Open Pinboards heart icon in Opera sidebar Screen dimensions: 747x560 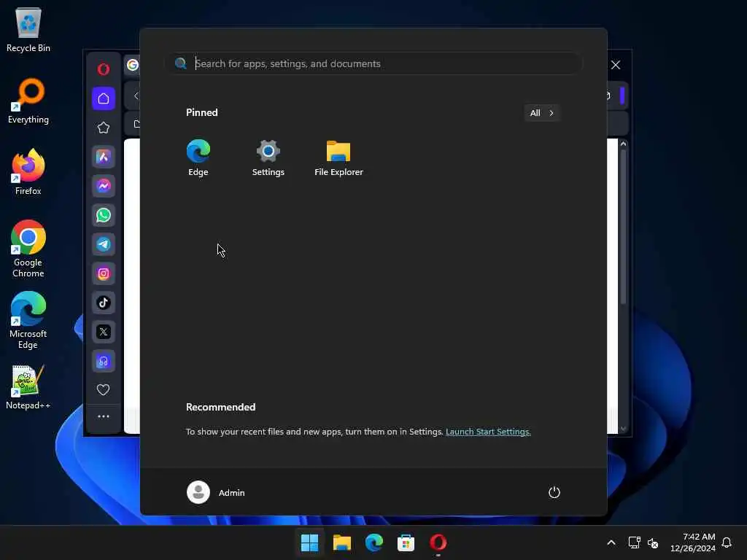coord(104,389)
